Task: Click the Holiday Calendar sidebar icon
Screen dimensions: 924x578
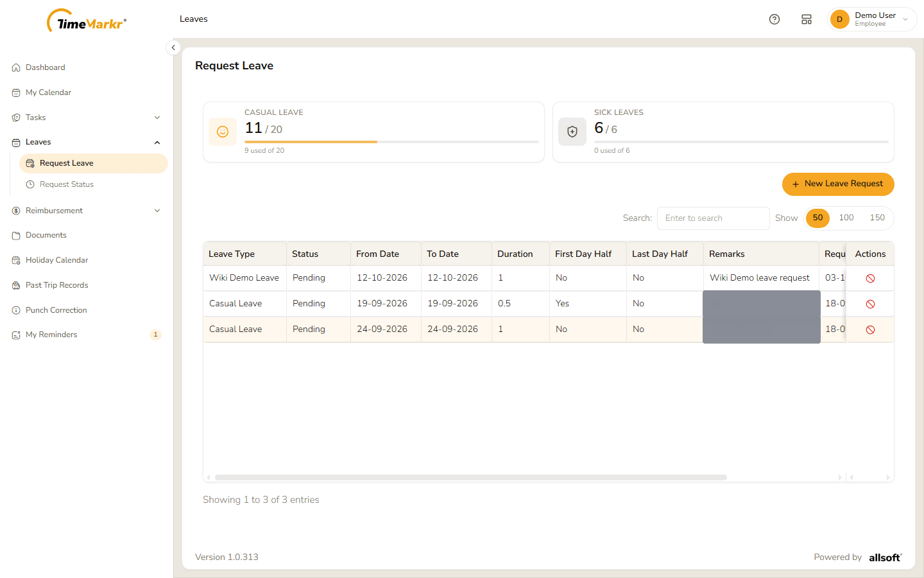Action: coord(16,260)
